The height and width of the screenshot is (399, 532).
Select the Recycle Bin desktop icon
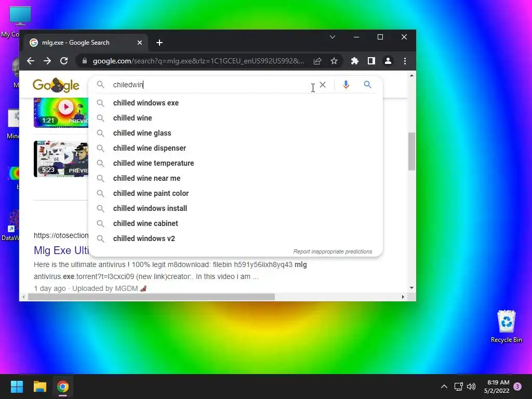[506, 327]
